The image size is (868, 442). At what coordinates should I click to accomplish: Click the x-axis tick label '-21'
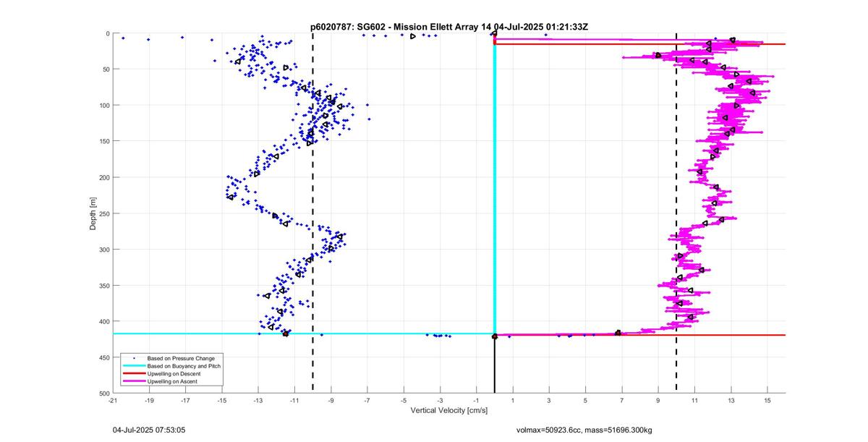(113, 400)
